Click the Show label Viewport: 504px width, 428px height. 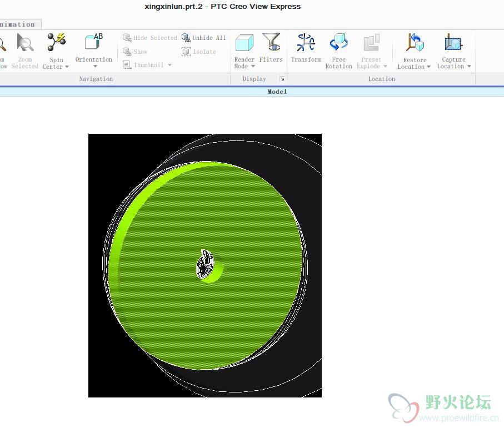141,52
